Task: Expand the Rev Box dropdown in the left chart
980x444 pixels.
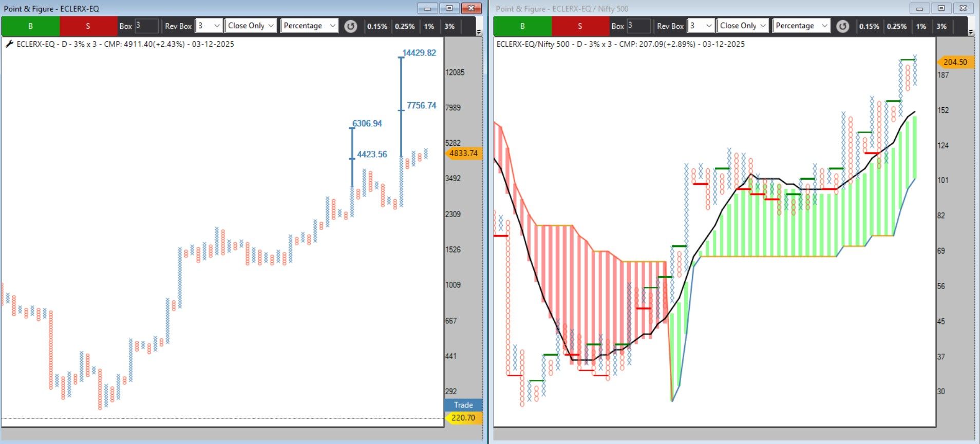Action: point(217,26)
